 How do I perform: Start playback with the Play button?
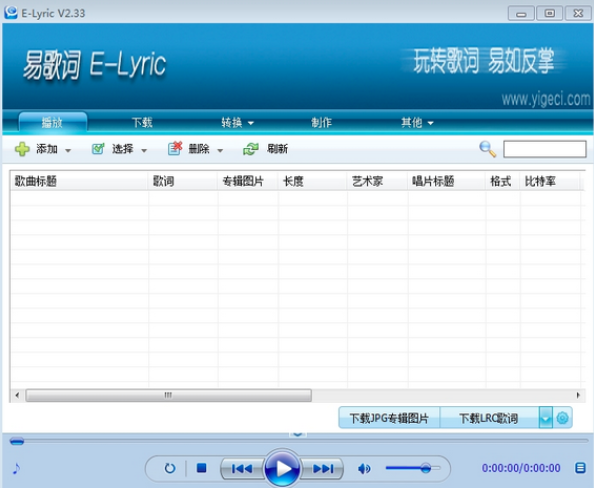click(282, 468)
